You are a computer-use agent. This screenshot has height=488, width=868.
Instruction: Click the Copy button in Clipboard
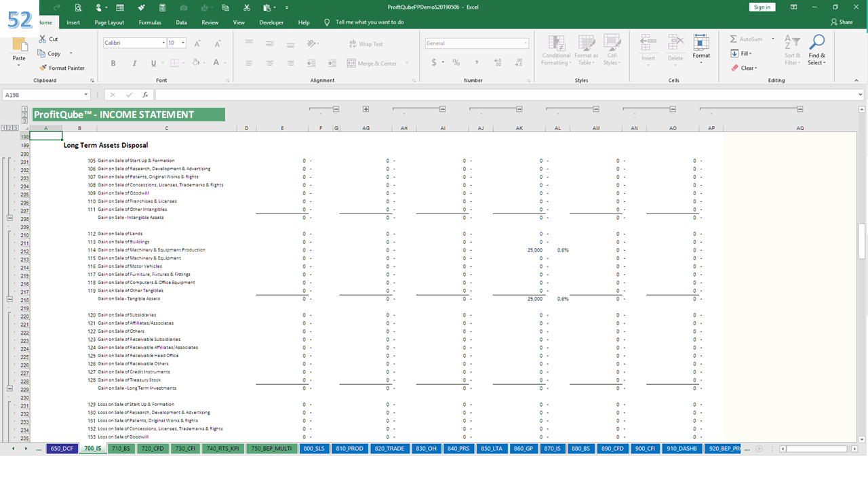pos(51,54)
